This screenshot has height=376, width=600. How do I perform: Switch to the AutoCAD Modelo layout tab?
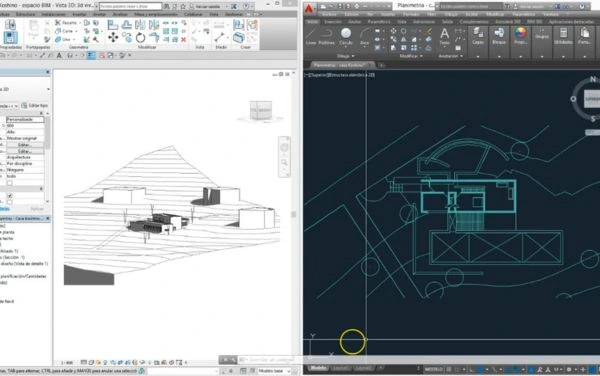pyautogui.click(x=318, y=368)
